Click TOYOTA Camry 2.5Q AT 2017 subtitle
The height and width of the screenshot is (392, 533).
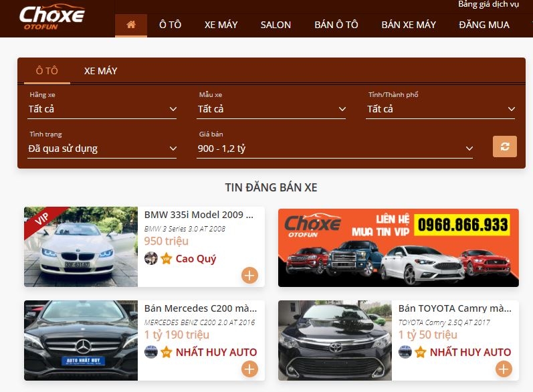pyautogui.click(x=444, y=322)
